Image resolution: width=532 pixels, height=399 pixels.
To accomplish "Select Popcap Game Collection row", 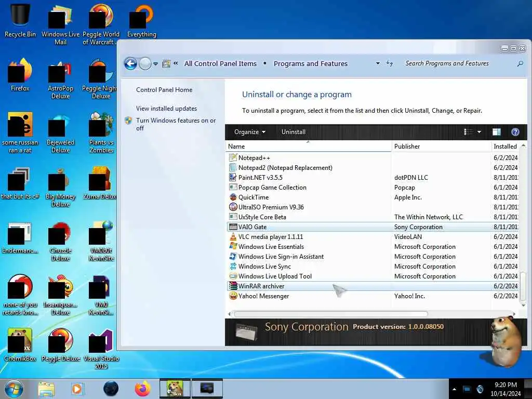I will click(x=373, y=187).
